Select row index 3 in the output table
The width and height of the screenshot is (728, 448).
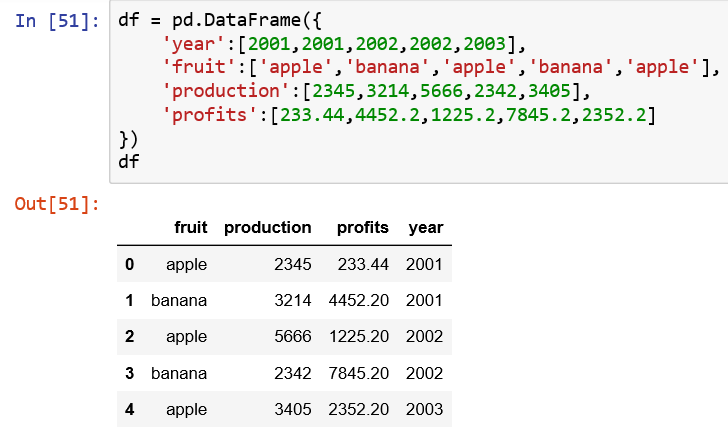click(128, 373)
